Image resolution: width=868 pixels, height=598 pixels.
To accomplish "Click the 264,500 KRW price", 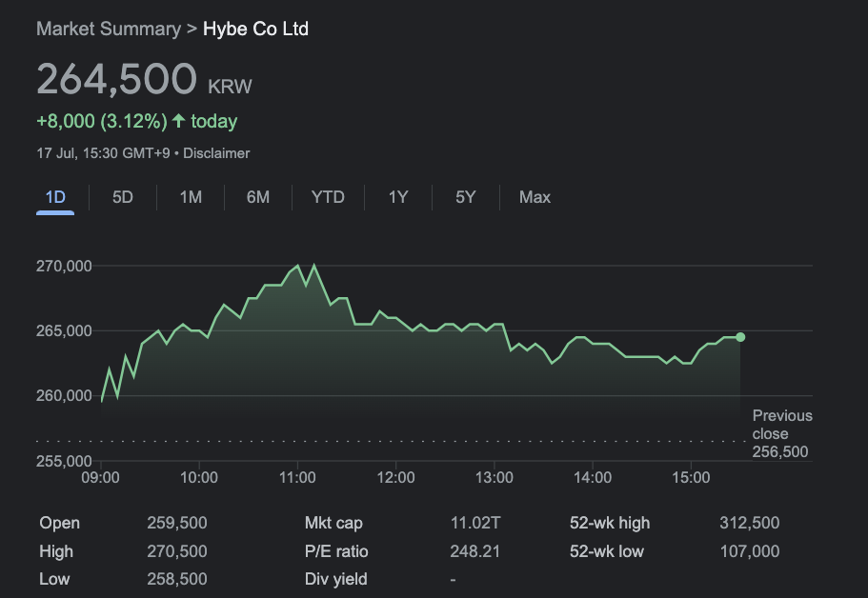I will (144, 78).
